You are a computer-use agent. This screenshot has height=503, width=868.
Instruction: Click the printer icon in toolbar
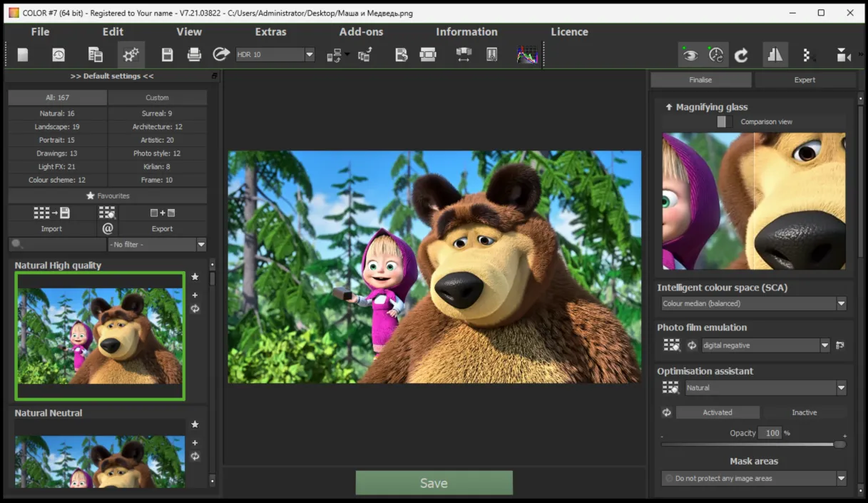tap(194, 55)
